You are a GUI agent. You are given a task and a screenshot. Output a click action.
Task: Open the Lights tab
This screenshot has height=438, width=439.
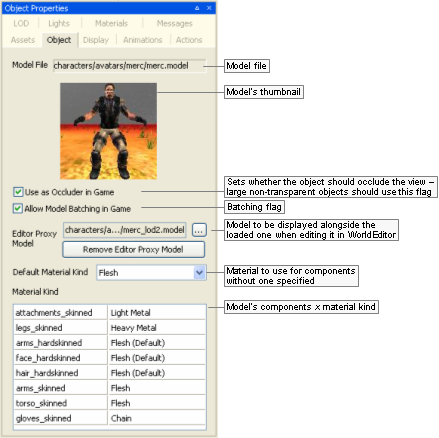pyautogui.click(x=59, y=24)
